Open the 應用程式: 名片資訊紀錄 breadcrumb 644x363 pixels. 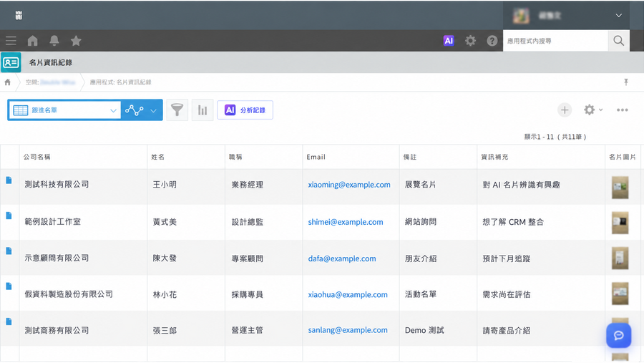120,82
